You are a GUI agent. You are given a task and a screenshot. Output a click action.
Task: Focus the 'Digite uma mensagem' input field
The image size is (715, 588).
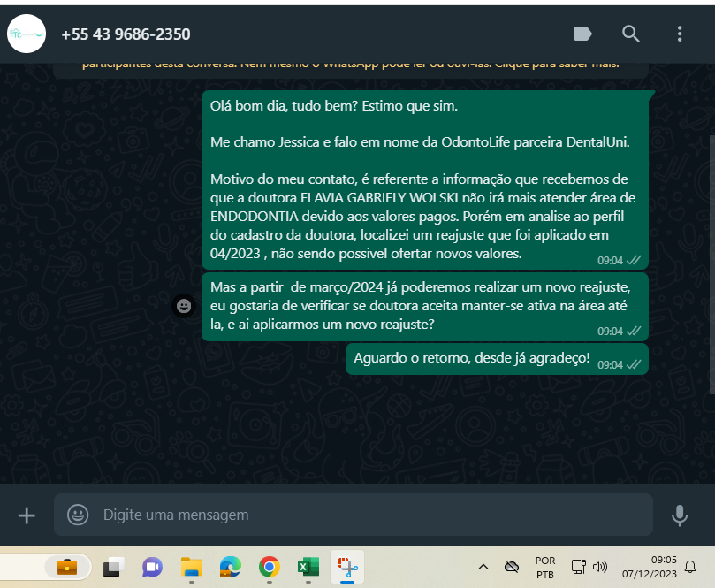(x=353, y=515)
